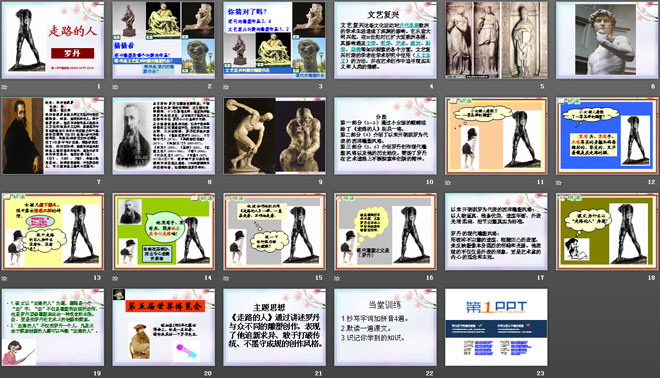
Task: Click the animation star icon under slide 12
Action: coord(559,182)
